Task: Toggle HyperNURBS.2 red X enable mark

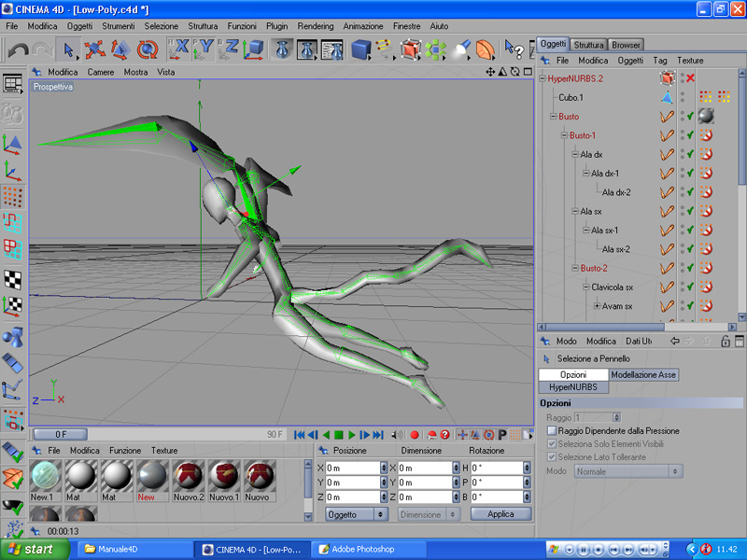Action: click(690, 78)
